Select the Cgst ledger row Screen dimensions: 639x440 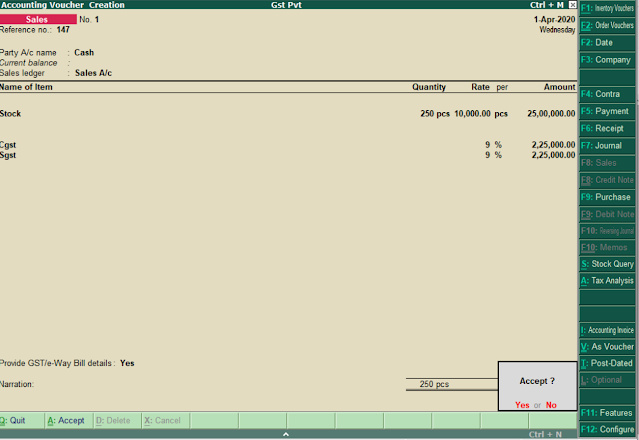287,145
